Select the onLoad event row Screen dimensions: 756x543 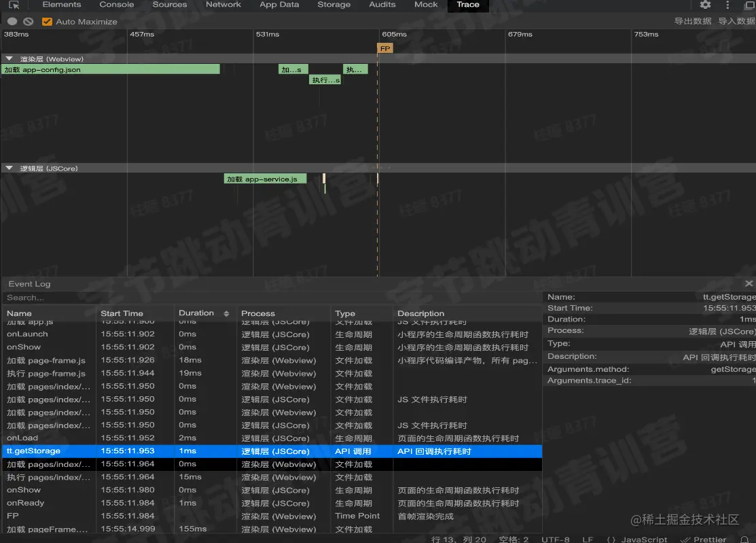point(272,438)
